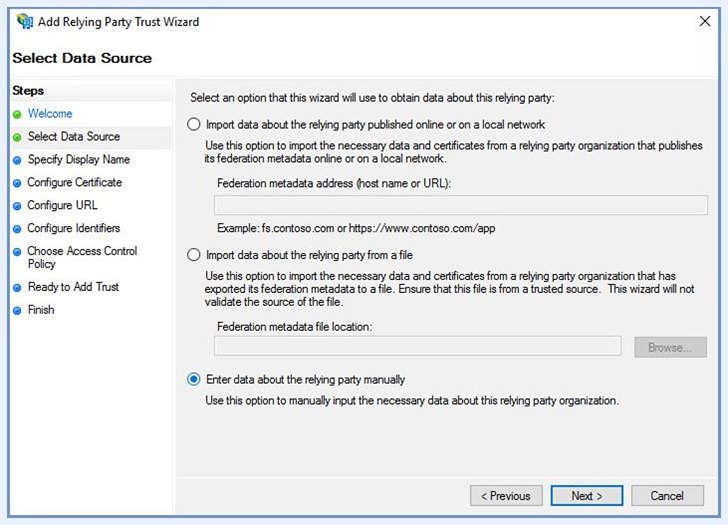Go to Choose Access Control Policy step

[x=82, y=258]
